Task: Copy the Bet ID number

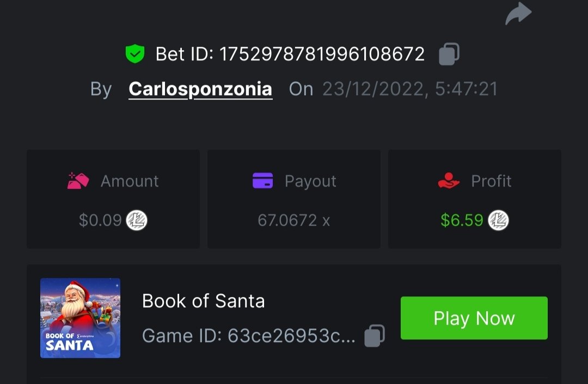Action: click(449, 54)
